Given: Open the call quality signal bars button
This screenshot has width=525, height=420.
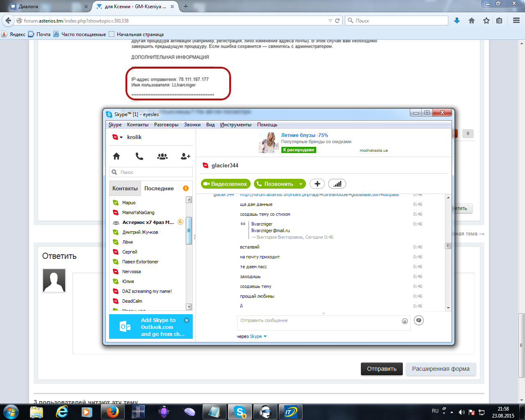Looking at the screenshot, I should point(337,184).
